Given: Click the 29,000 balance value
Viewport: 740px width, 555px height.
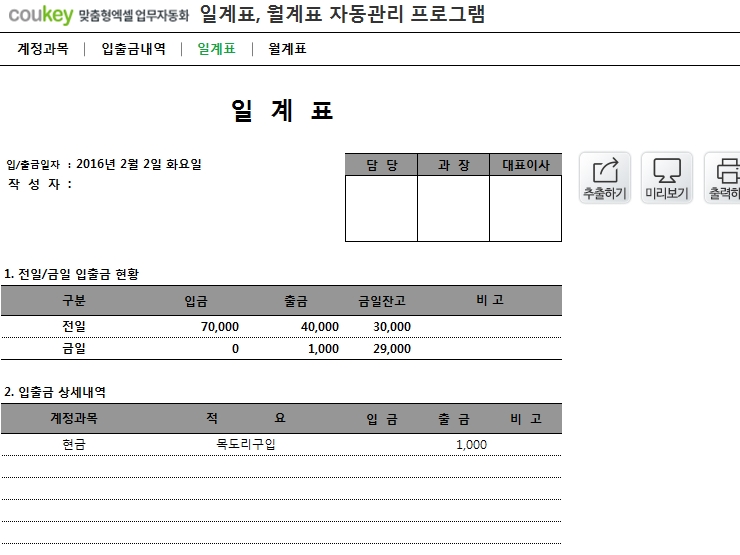Looking at the screenshot, I should pos(392,349).
